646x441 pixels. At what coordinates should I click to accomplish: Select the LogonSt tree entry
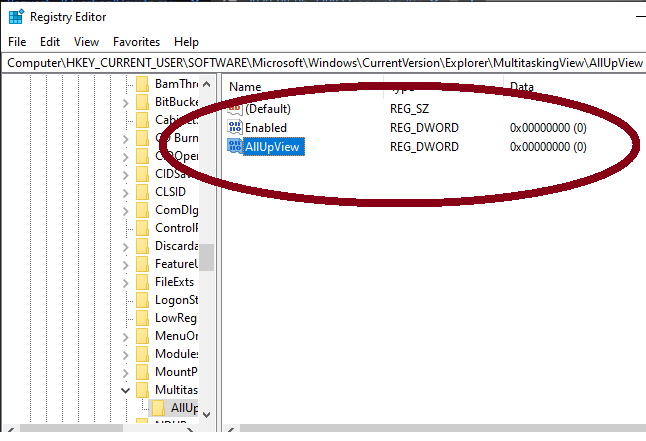click(x=176, y=300)
